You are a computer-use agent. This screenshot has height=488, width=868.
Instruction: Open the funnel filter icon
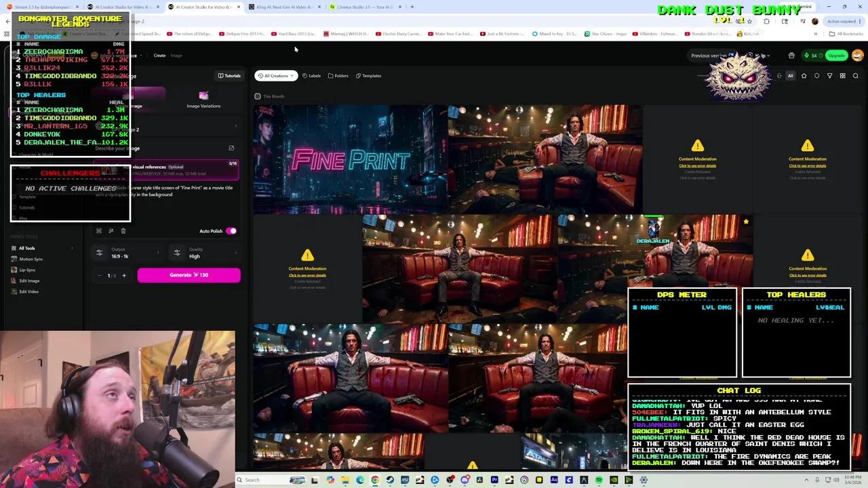829,76
